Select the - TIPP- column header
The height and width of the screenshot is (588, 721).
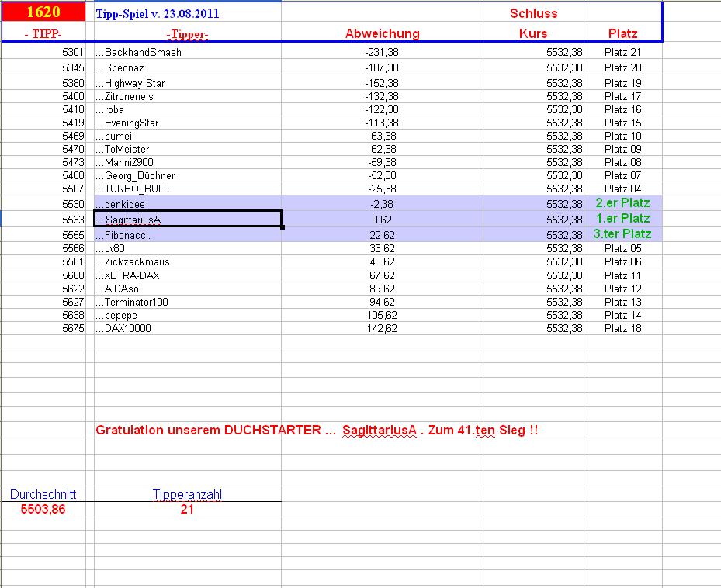tap(43, 33)
